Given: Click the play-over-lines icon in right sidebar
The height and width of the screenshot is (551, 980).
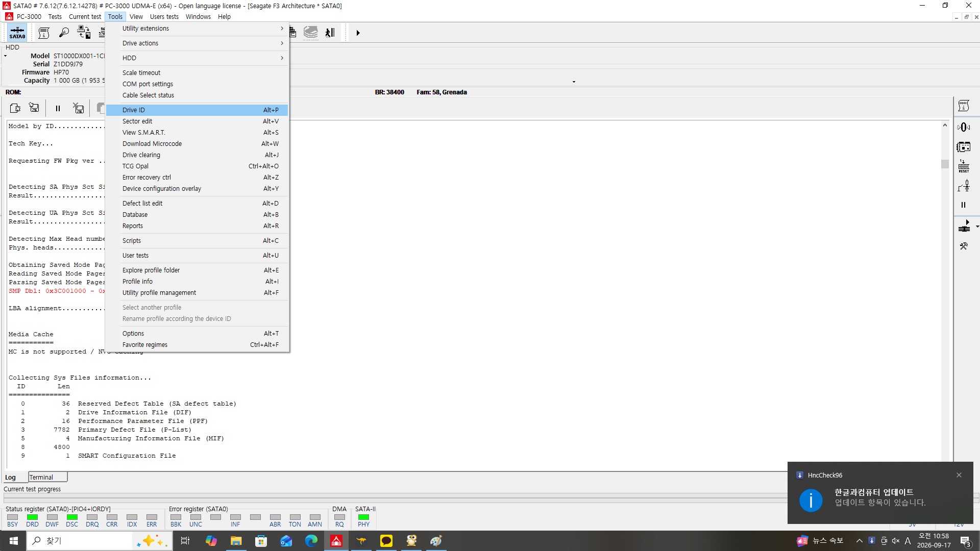Looking at the screenshot, I should [964, 226].
